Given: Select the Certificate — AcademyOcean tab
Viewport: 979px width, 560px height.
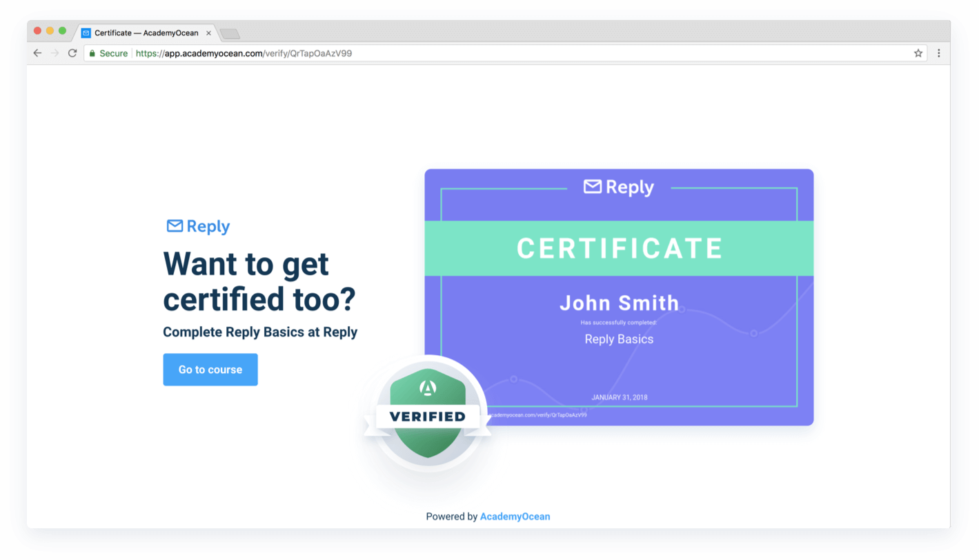Looking at the screenshot, I should (146, 33).
